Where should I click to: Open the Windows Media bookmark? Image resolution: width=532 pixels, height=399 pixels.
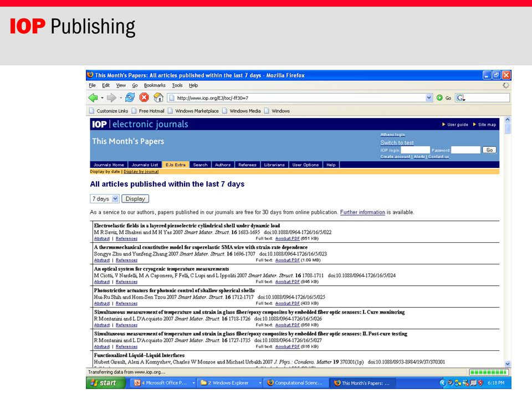tap(242, 111)
